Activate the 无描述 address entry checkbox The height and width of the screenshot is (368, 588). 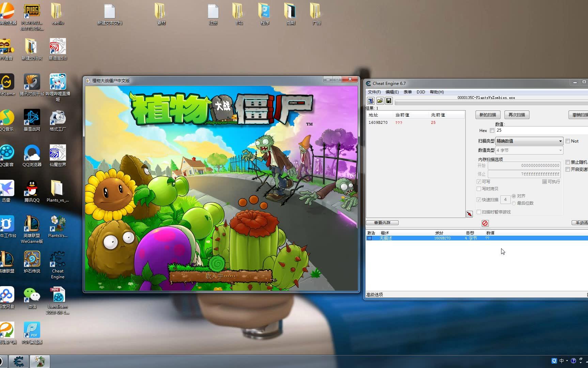[x=369, y=238]
